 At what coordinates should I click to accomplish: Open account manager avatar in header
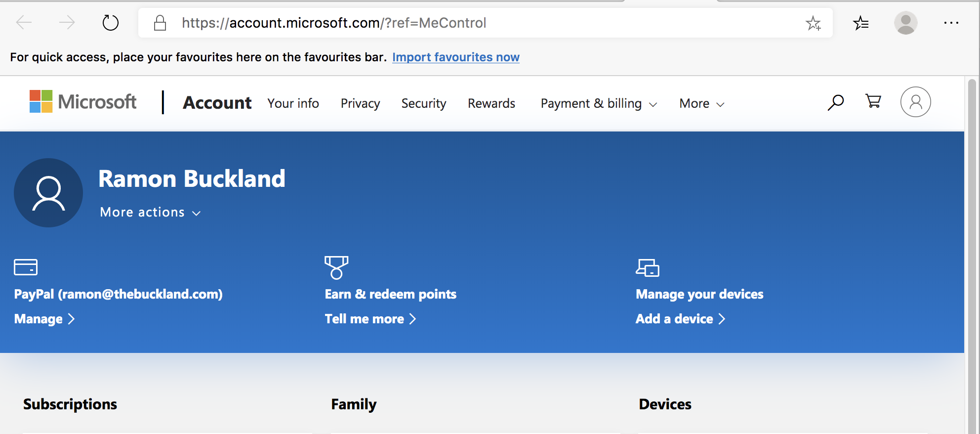coord(916,102)
